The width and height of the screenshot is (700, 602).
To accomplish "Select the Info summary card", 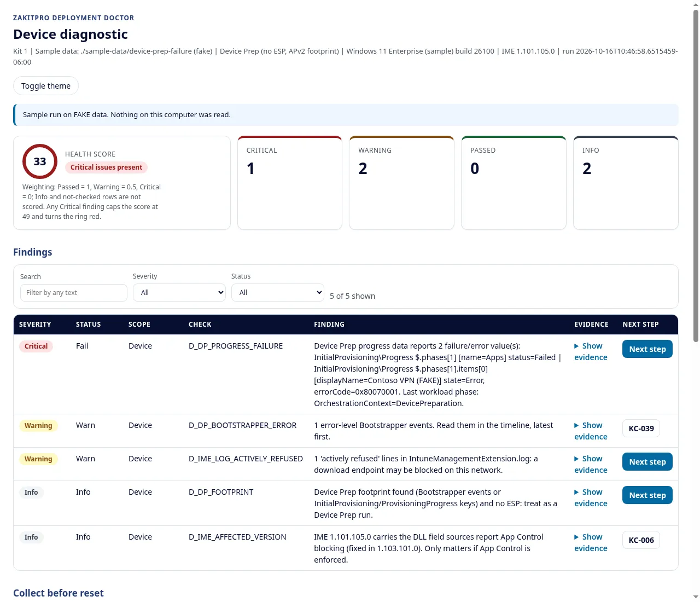I will pyautogui.click(x=626, y=183).
